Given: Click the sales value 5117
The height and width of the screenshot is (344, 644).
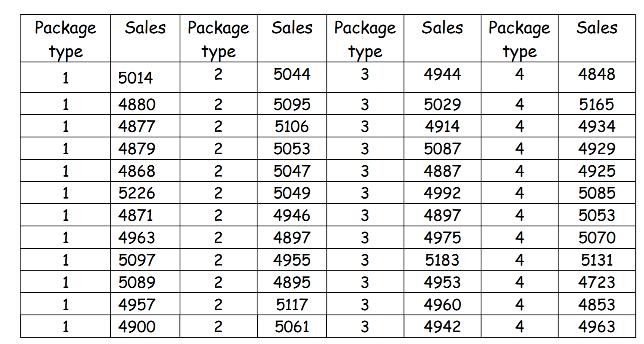Looking at the screenshot, I should click(291, 304).
